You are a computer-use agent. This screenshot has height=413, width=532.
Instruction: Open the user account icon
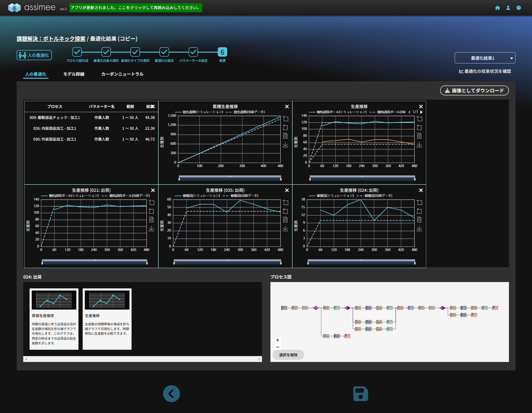[508, 8]
